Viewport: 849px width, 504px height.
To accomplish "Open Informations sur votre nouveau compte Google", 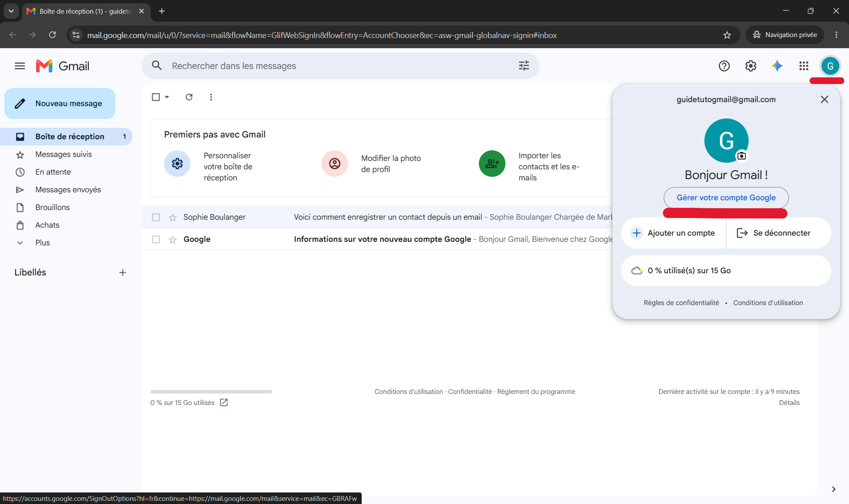I will (382, 239).
